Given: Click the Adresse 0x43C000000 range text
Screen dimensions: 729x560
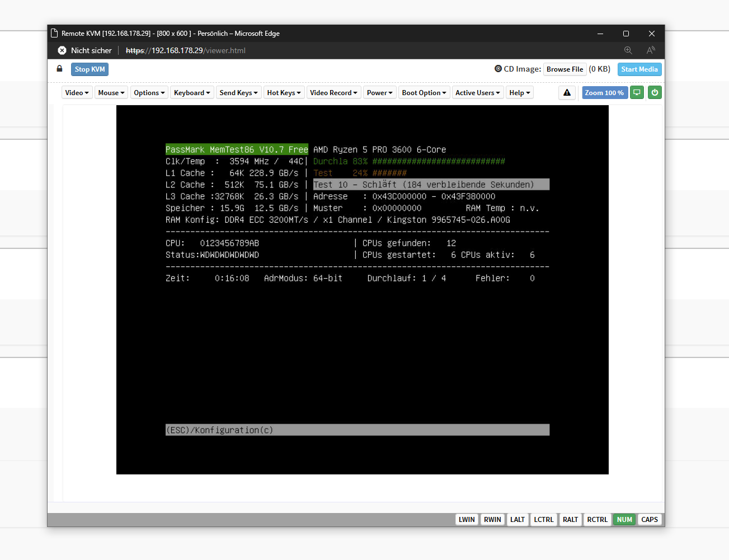Looking at the screenshot, I should [405, 196].
